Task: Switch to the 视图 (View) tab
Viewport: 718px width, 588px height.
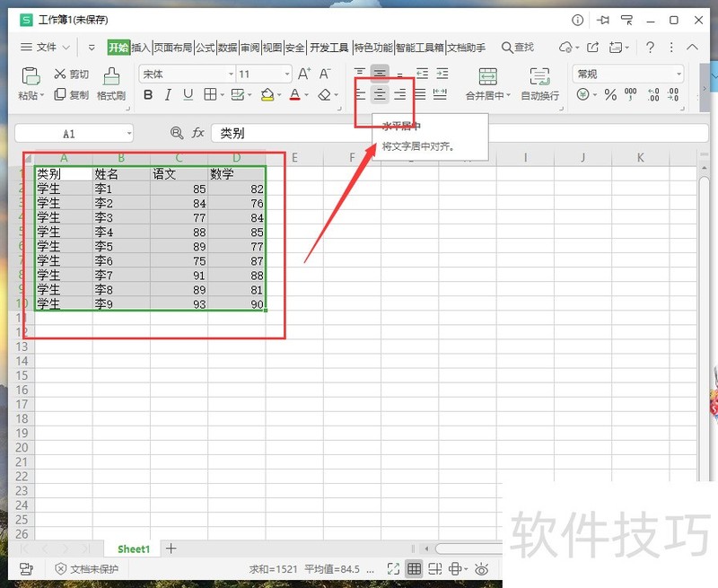Action: tap(273, 48)
